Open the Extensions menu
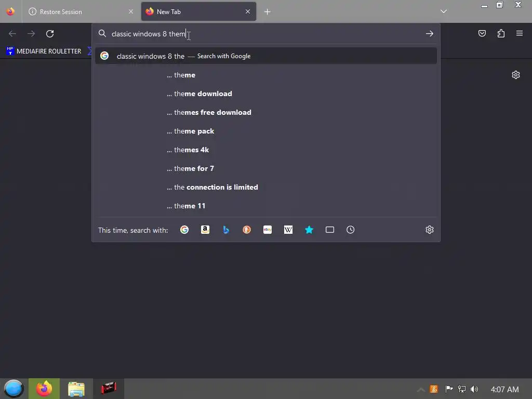The image size is (532, 399). 501,33
